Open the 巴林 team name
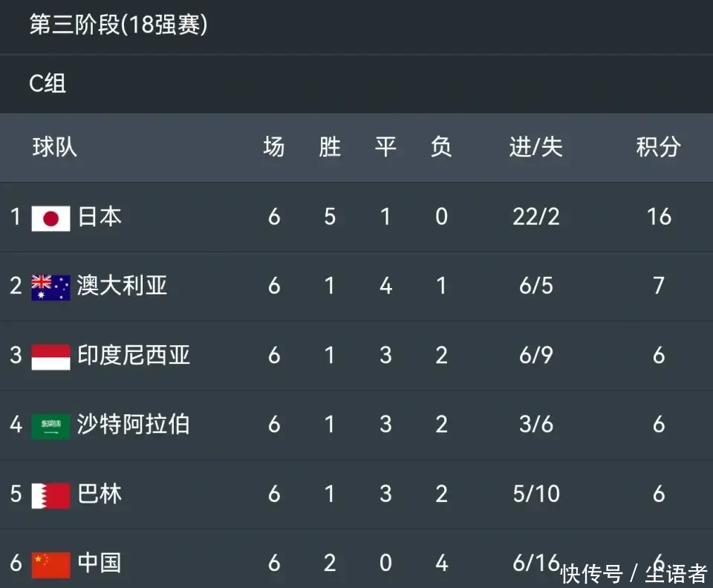 [100, 494]
